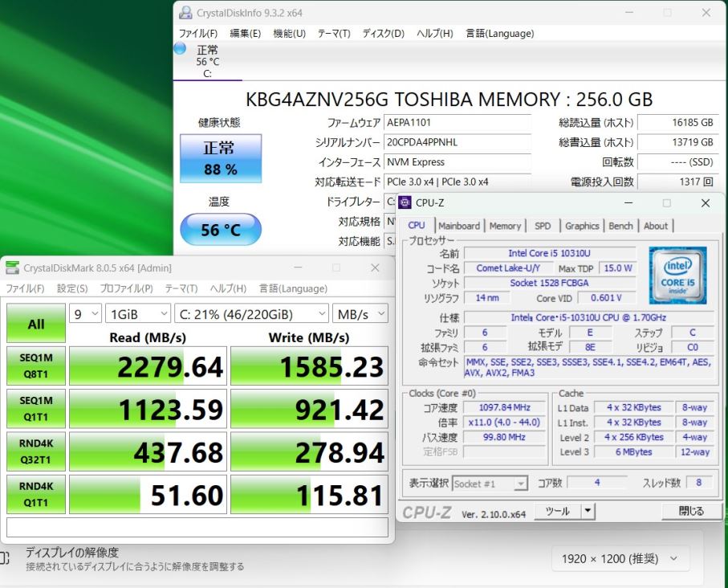
Task: Click the Max TDP value 15.0 W
Action: point(618,268)
